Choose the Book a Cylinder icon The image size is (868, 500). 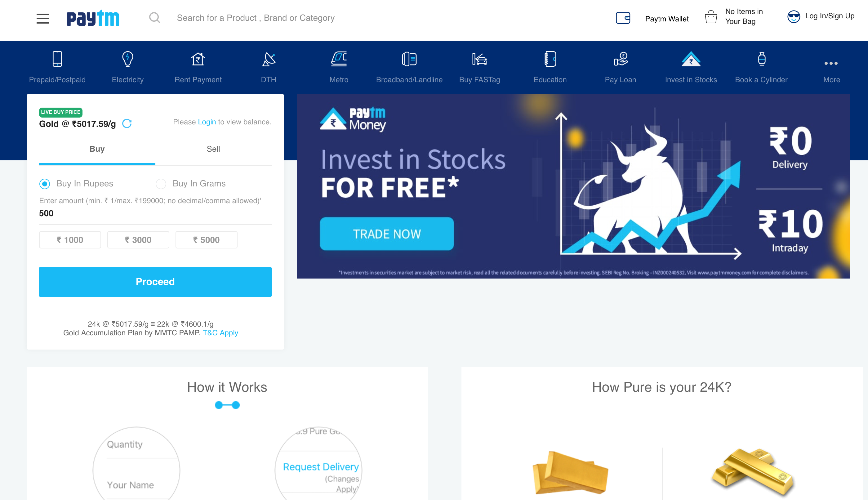click(x=762, y=59)
